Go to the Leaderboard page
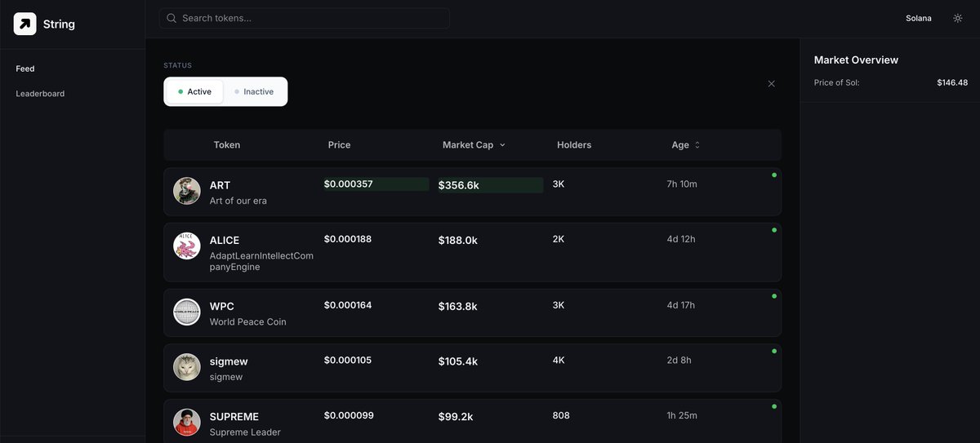The width and height of the screenshot is (980, 443). coord(40,94)
